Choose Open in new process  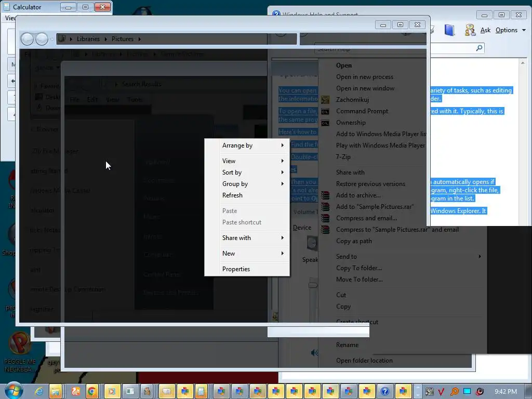coord(364,77)
